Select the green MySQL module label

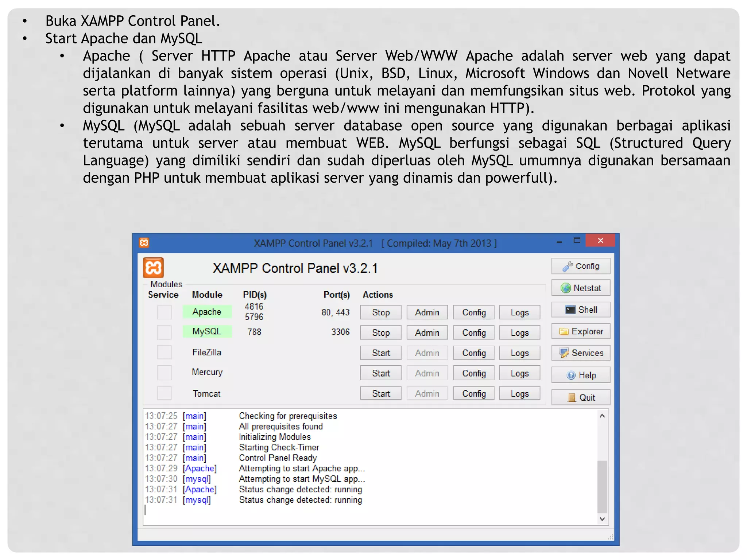[x=207, y=331]
